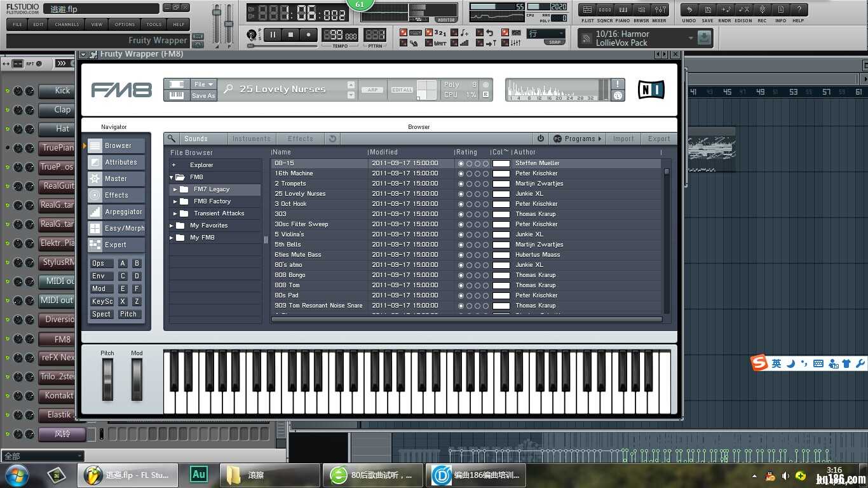
Task: Click the Stop playback button
Action: [291, 35]
